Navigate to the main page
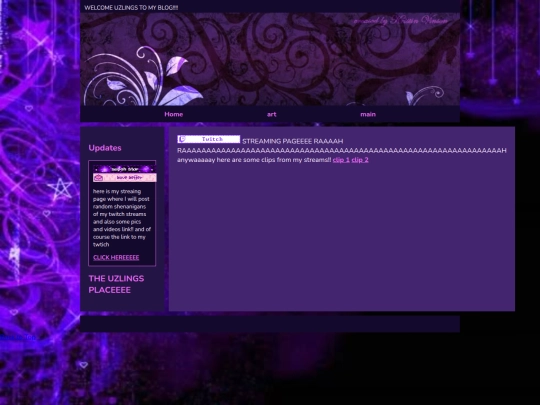Image resolution: width=540 pixels, height=405 pixels. point(368,114)
